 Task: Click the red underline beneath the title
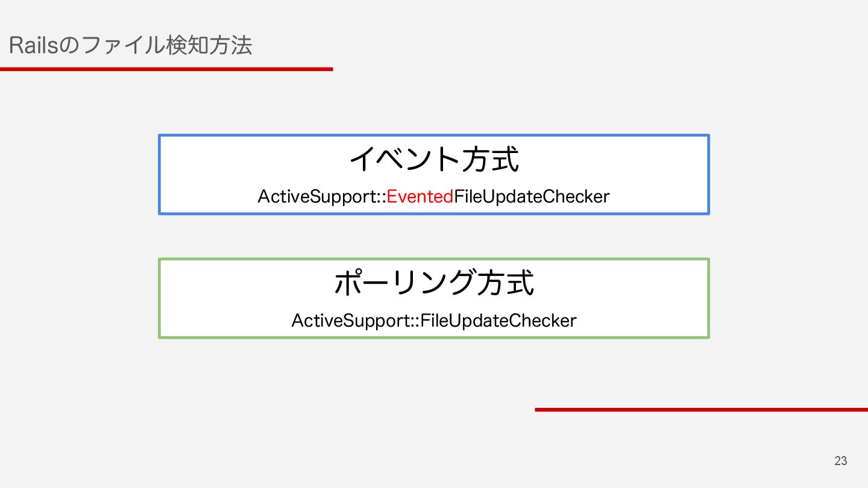point(166,69)
